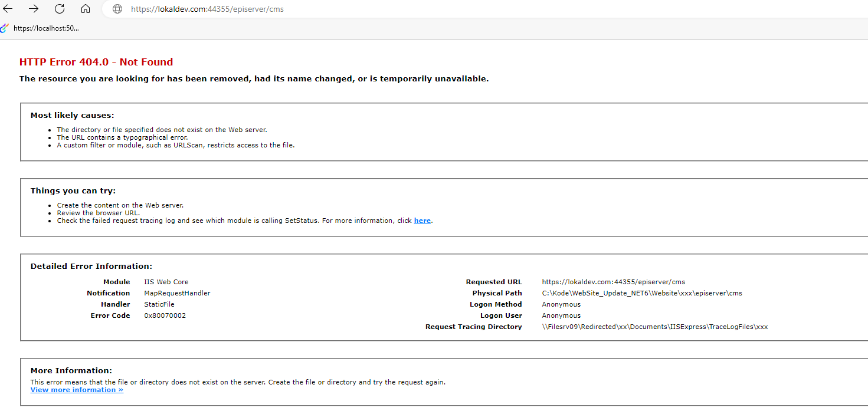This screenshot has width=868, height=411.
Task: Click the browser Forward arrow
Action: click(x=34, y=9)
